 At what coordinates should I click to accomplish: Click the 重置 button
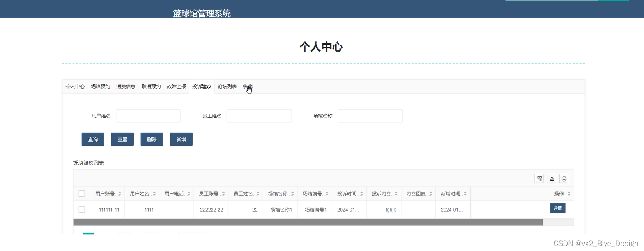click(122, 139)
